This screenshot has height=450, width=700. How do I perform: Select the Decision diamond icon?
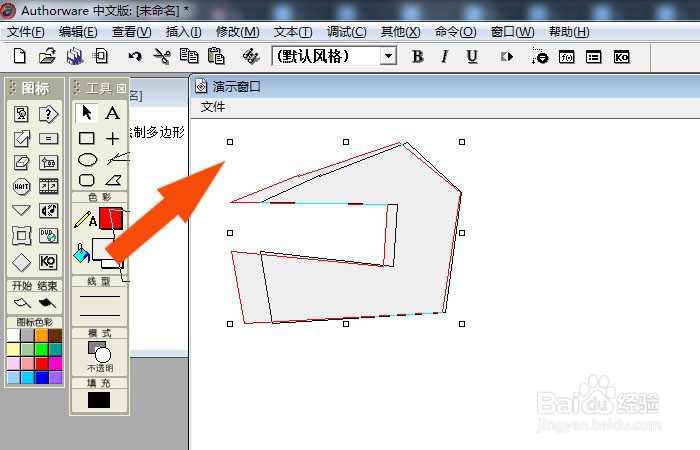coord(21,262)
